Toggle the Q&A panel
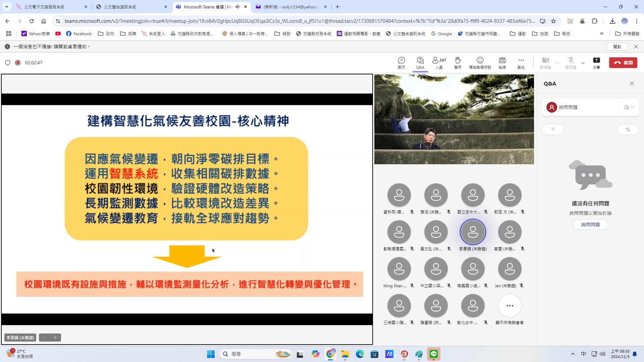The image size is (644, 362). 420,63
